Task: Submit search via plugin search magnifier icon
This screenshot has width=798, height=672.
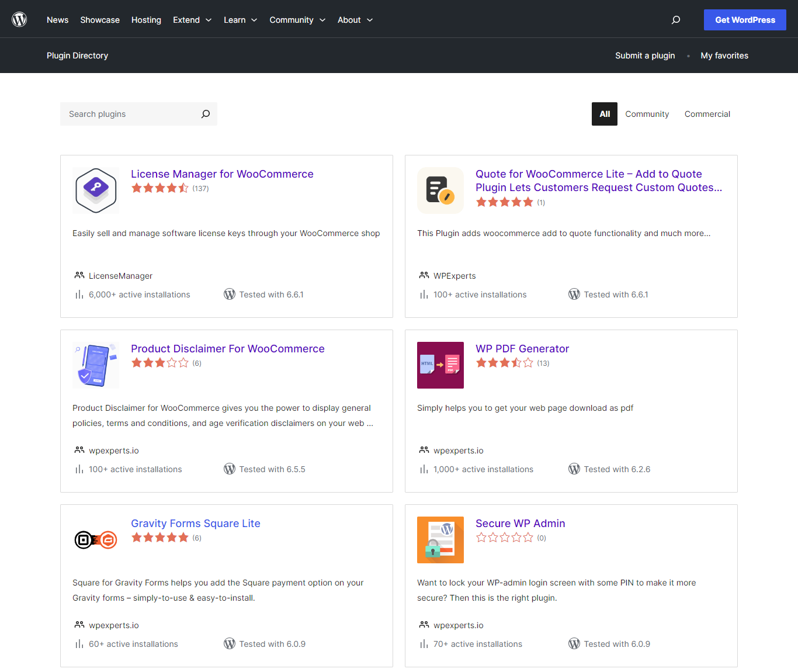Action: [x=206, y=114]
